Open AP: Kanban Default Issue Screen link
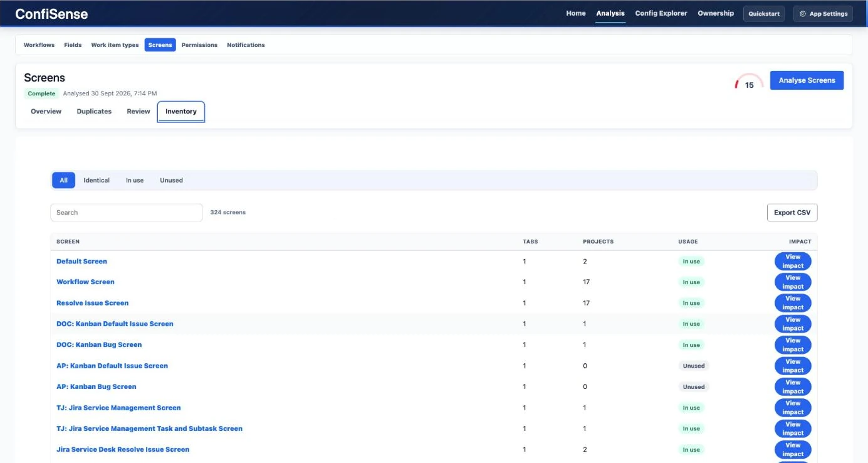This screenshot has height=463, width=868. pos(112,366)
